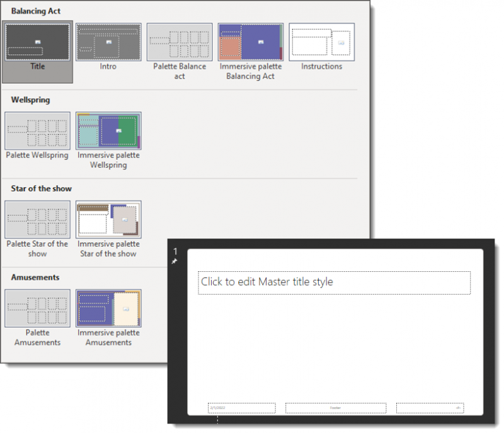Image resolution: width=504 pixels, height=433 pixels.
Task: Choose the Immersive palette Wellspring layout
Action: click(x=108, y=131)
